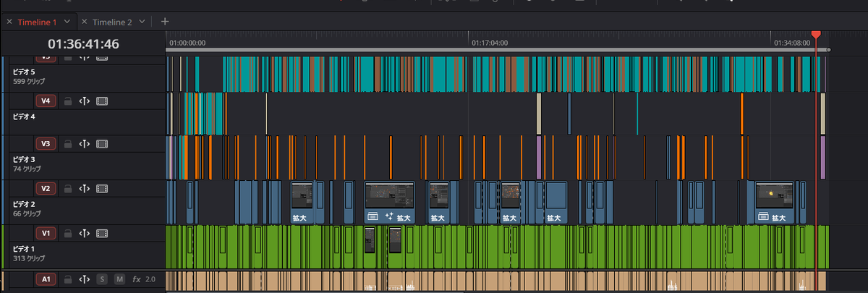Viewport: 868px width, 293px height.
Task: Select the wide V2 clip with sparkle icon
Action: [389, 203]
